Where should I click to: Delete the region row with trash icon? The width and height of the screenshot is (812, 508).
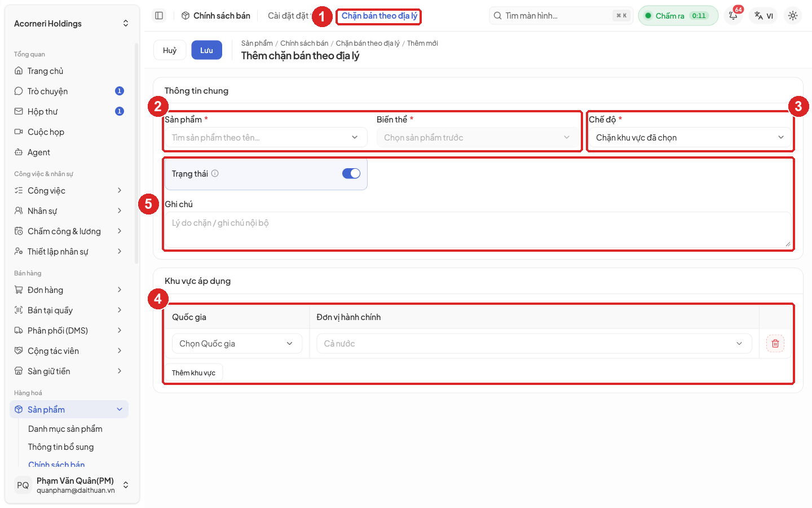[775, 344]
